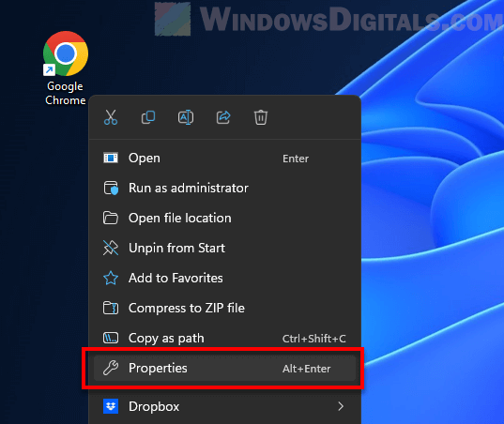Choose Open file location
Image resolution: width=504 pixels, height=424 pixels.
[224, 219]
